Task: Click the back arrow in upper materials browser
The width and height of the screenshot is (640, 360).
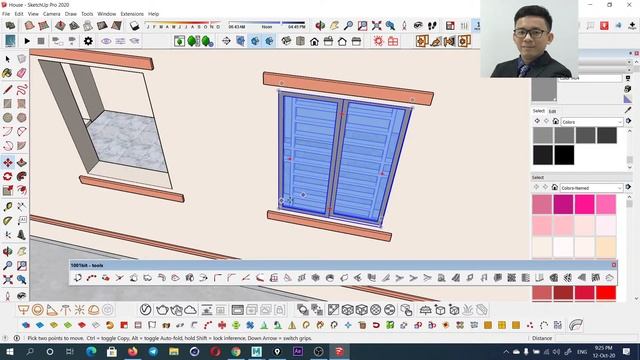Action: pos(537,121)
